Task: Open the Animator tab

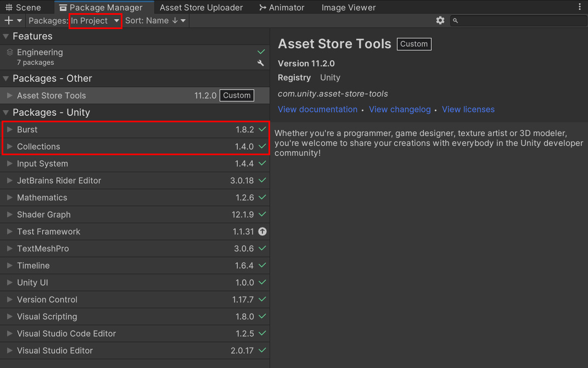Action: click(282, 8)
